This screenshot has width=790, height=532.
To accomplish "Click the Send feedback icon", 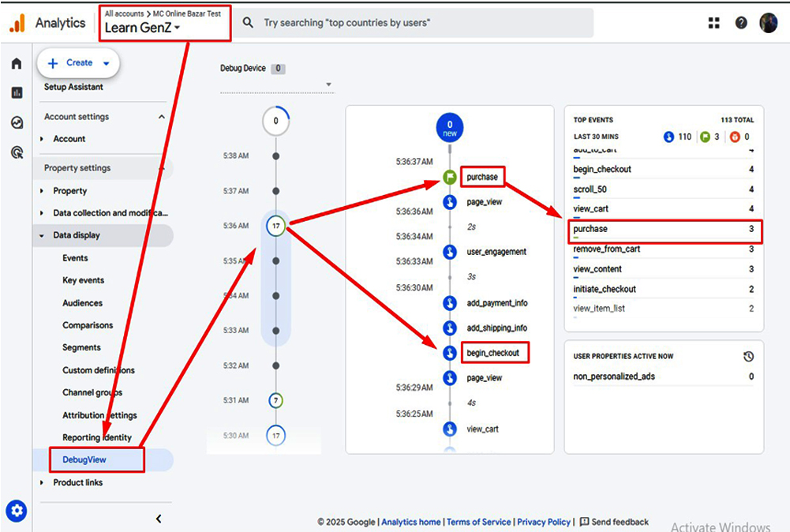I will (x=585, y=522).
